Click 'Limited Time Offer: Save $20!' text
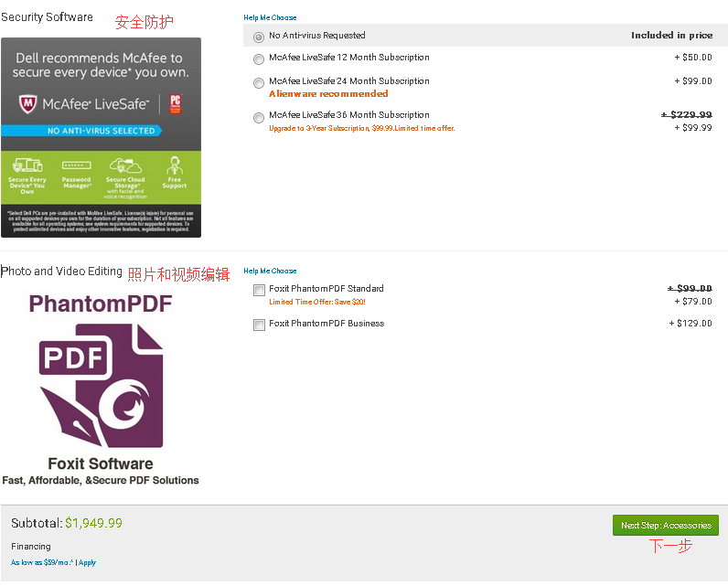 point(317,302)
